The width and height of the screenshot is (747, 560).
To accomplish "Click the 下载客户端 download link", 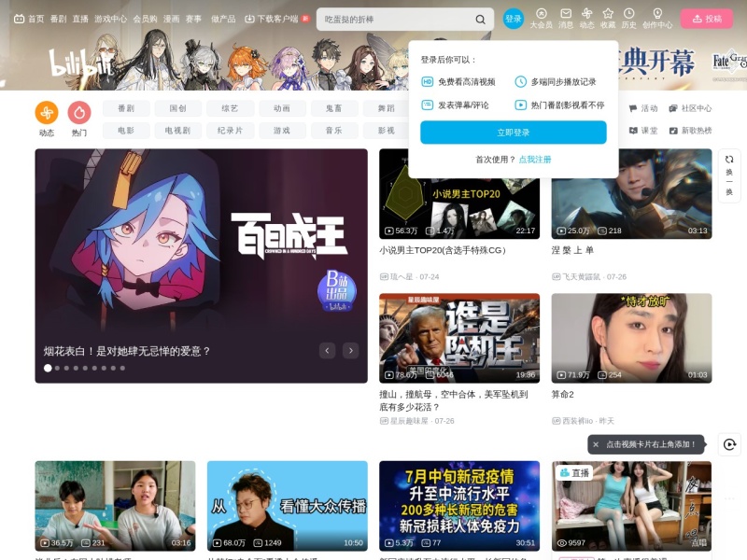I will (272, 19).
